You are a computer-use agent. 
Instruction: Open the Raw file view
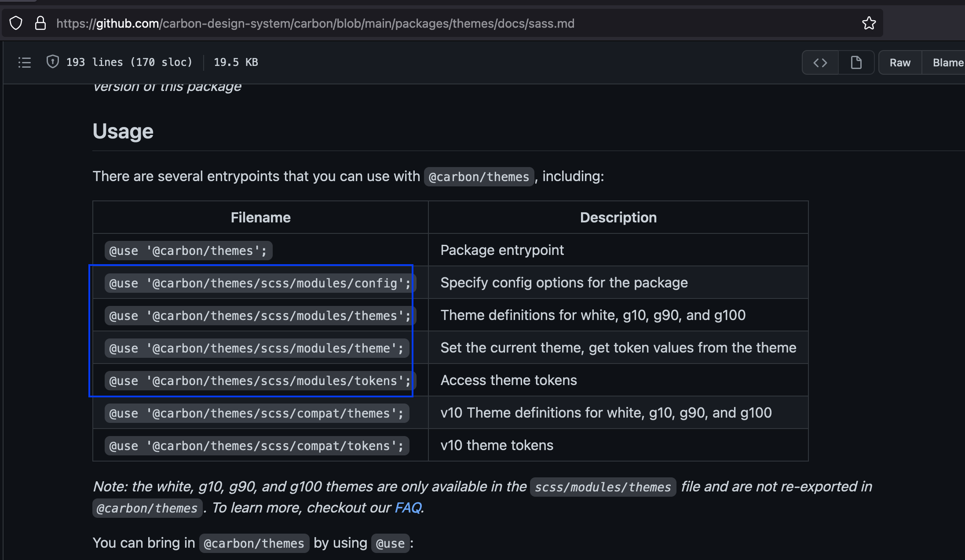tap(900, 63)
